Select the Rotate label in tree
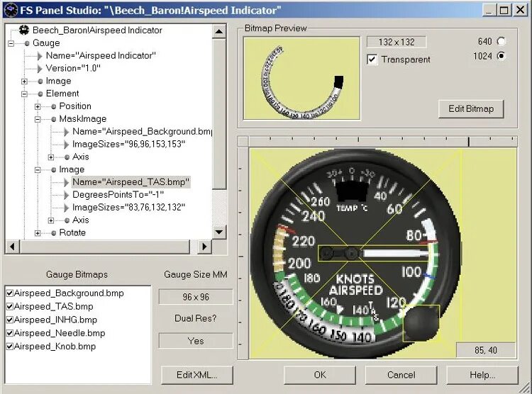The width and height of the screenshot is (532, 394). [72, 232]
